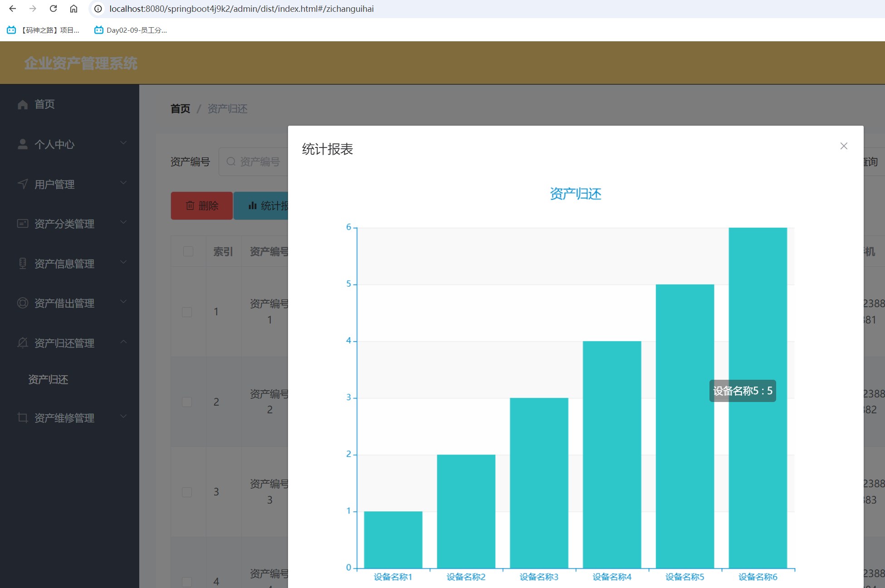
Task: Click the site info icon in address bar
Action: (98, 9)
